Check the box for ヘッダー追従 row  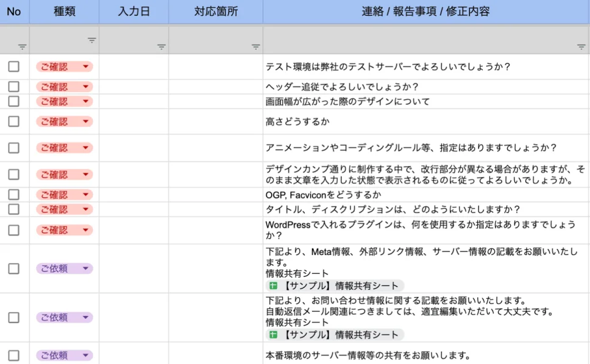14,87
